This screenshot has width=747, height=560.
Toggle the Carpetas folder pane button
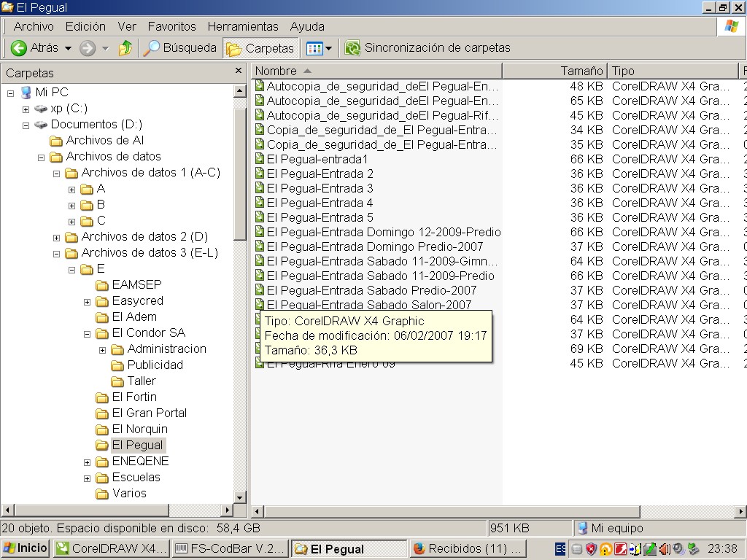[260, 48]
